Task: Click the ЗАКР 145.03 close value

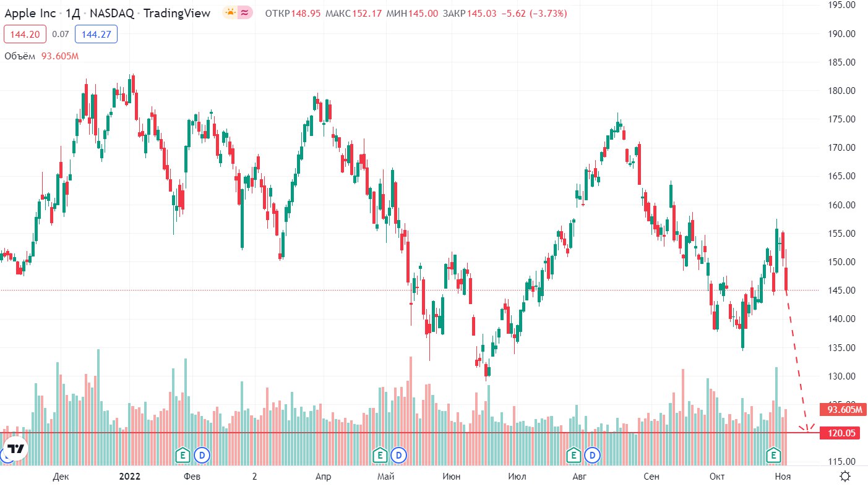Action: pyautogui.click(x=470, y=13)
